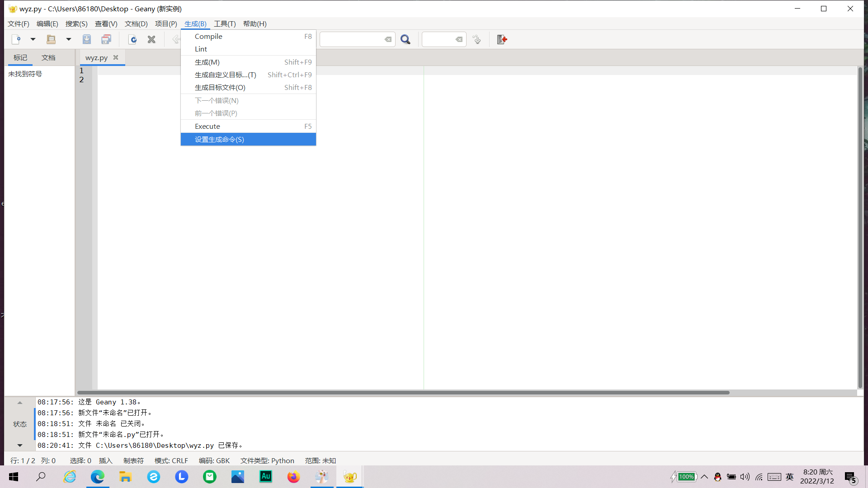Open the 查看(V) menu
Screen dimensions: 868x488
pyautogui.click(x=106, y=23)
